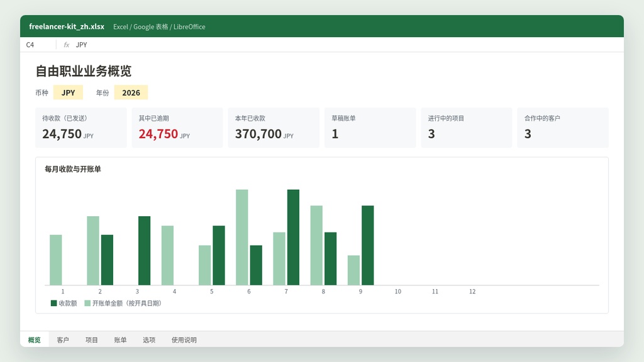Click the 开账单金额（按开具日期）legend text
Screen dimensions: 644x362
pyautogui.click(x=127, y=304)
